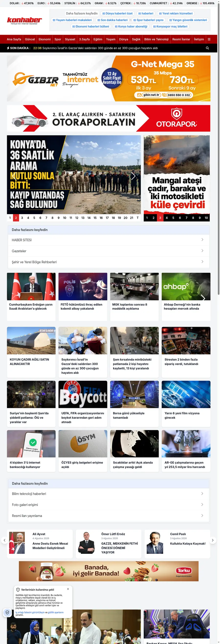Screen dimensions: 220x644
Task: Expand the Gazeteler row
Action: coord(109,251)
